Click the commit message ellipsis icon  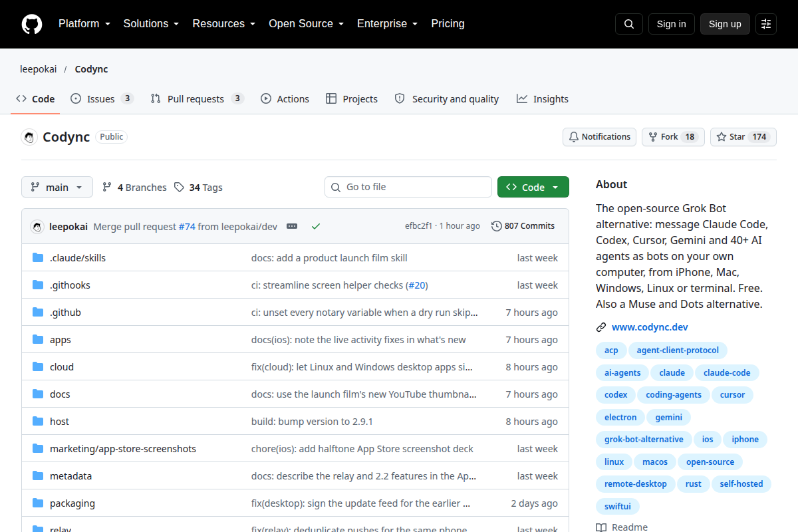tap(292, 226)
